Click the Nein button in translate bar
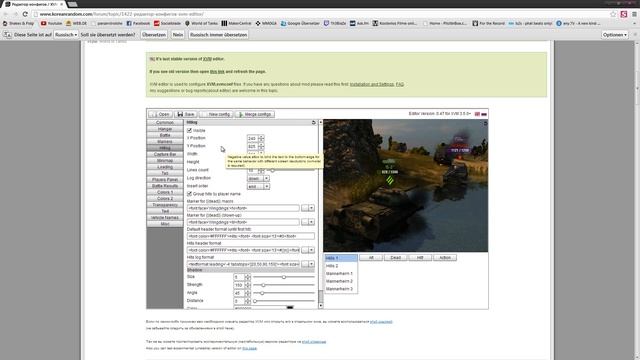The image size is (640, 360). (x=178, y=35)
